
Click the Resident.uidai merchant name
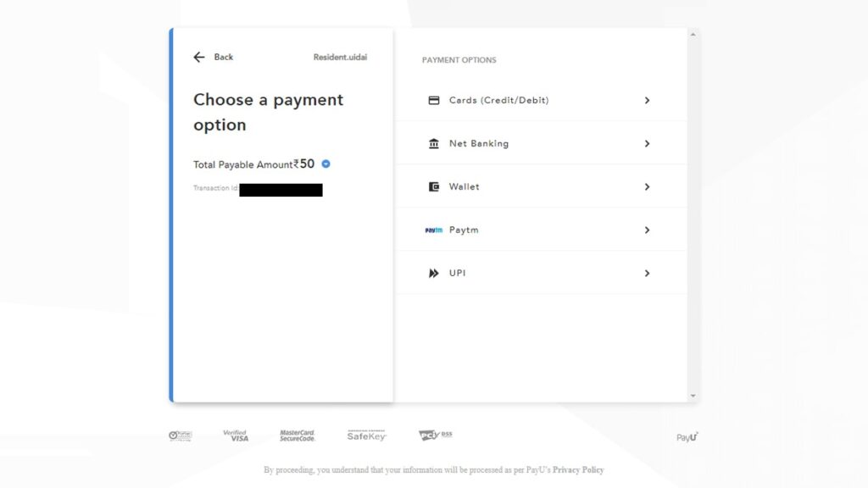click(340, 57)
